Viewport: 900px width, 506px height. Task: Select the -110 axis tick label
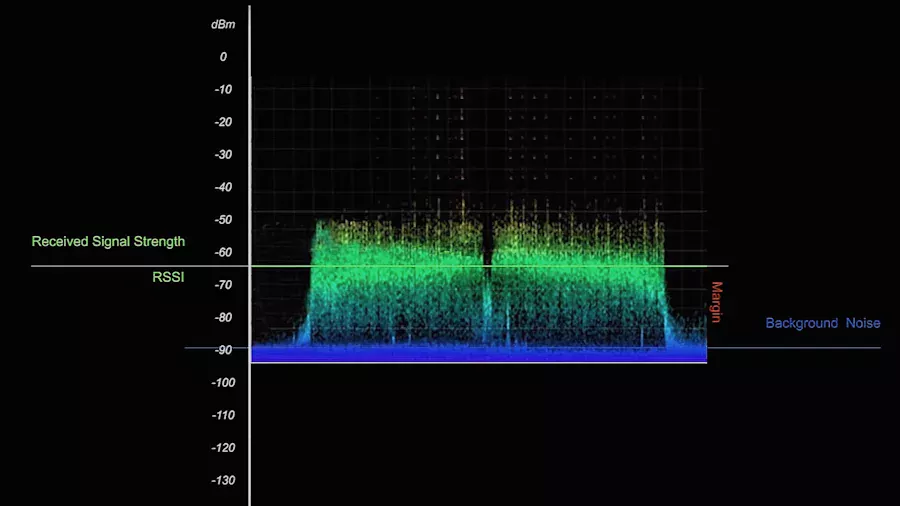pos(223,415)
